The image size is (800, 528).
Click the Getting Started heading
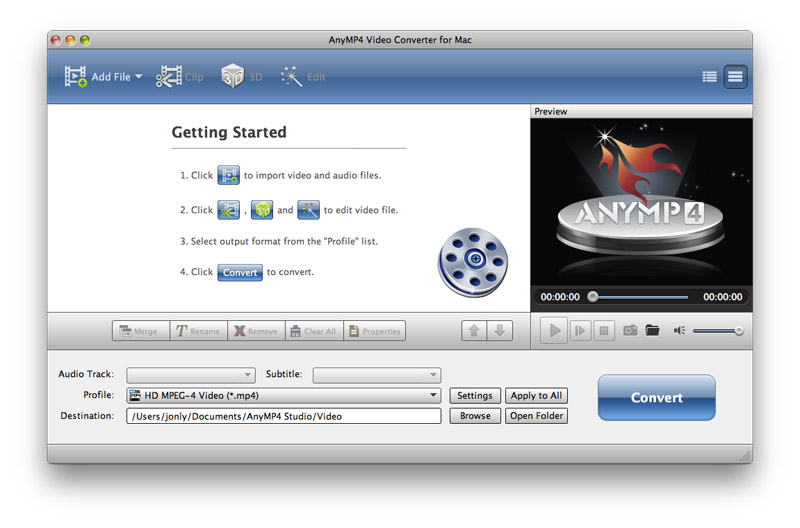(x=229, y=132)
